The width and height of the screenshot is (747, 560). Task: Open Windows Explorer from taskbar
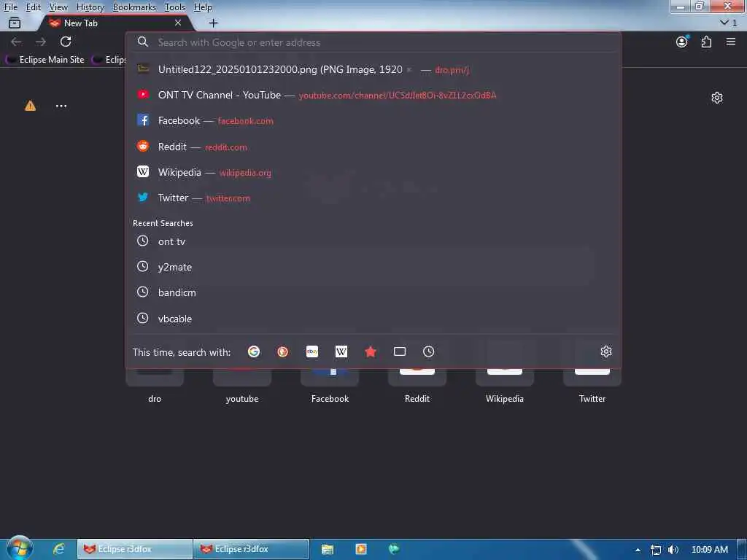click(x=328, y=549)
